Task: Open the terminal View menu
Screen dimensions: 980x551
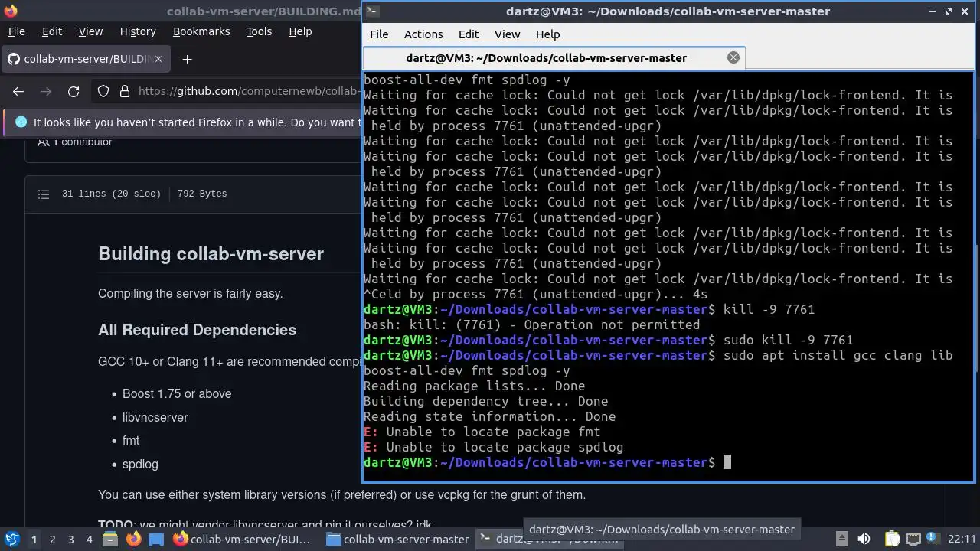Action: [x=507, y=34]
